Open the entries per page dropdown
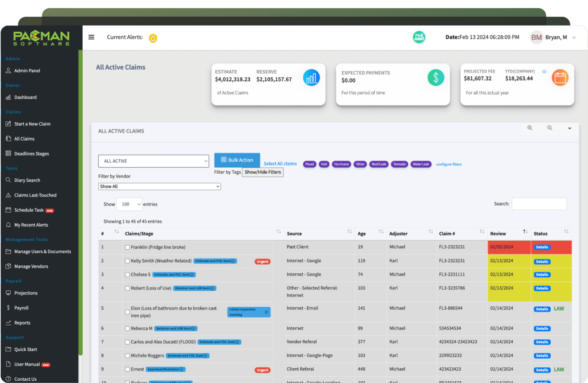The width and height of the screenshot is (588, 383). click(x=129, y=204)
